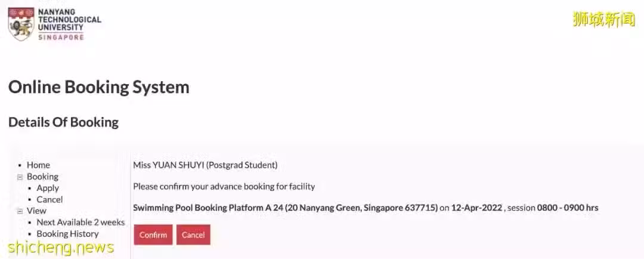Click the yellow 狮城新闻 watermark
This screenshot has width=644, height=259.
coord(603,19)
